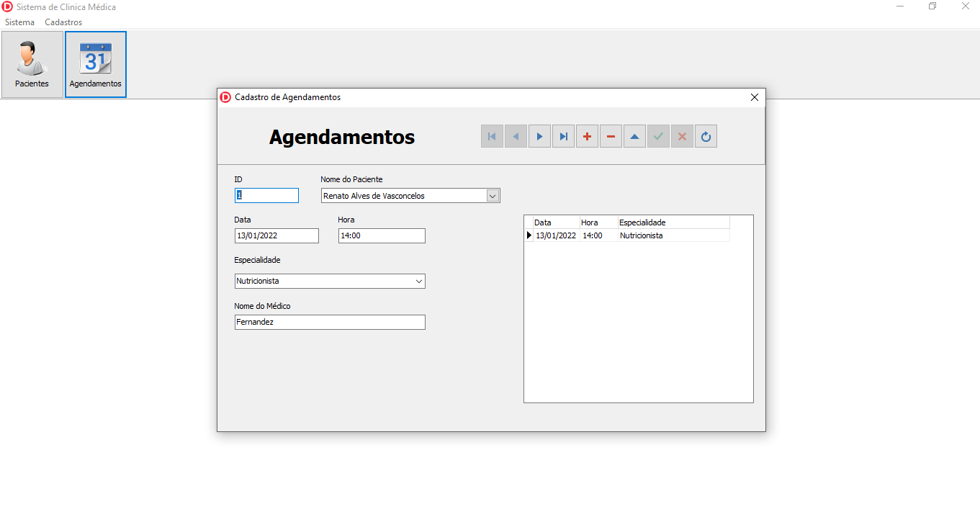Cancel edits with the red X icon

682,136
